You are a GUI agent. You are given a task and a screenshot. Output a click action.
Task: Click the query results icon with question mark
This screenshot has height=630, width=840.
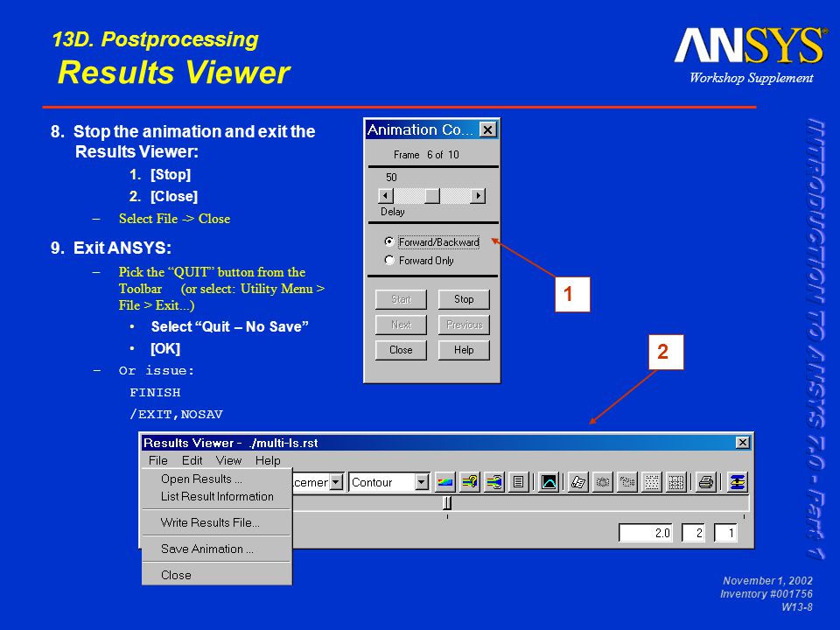point(470,482)
